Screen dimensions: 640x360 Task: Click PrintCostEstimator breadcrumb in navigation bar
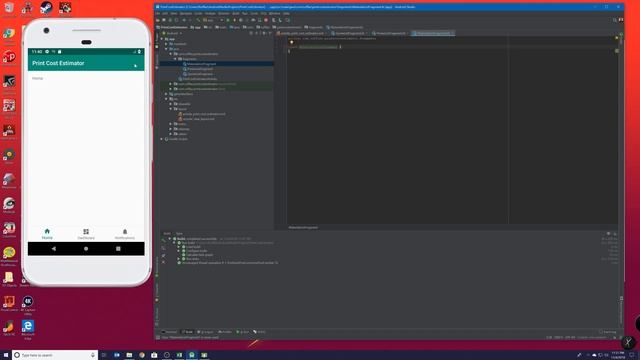(172, 27)
